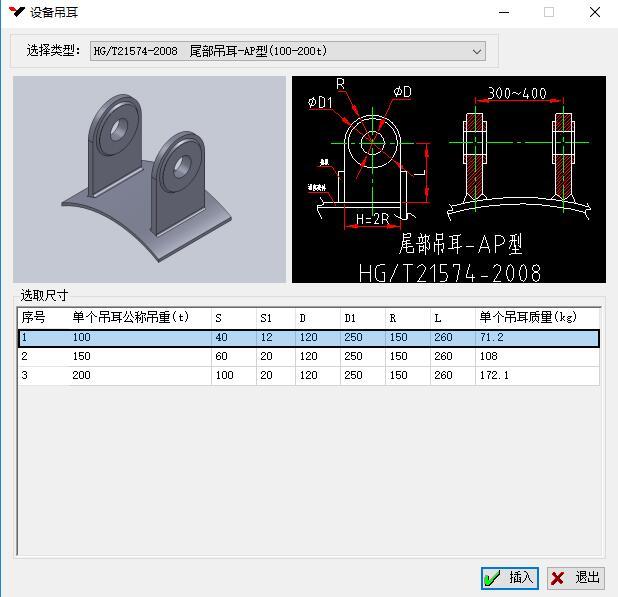Click S value 100 in row 3
Image resolution: width=618 pixels, height=597 pixels.
pos(224,376)
